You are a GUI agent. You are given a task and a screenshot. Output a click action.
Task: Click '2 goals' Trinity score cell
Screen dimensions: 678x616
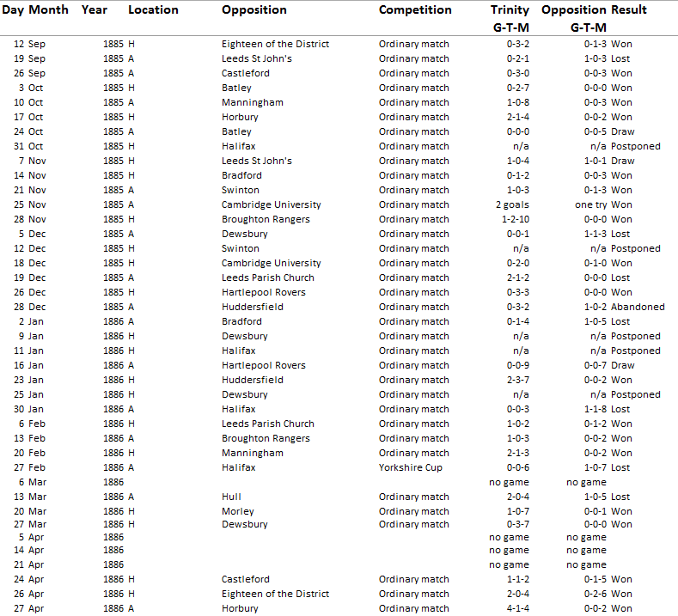[512, 204]
